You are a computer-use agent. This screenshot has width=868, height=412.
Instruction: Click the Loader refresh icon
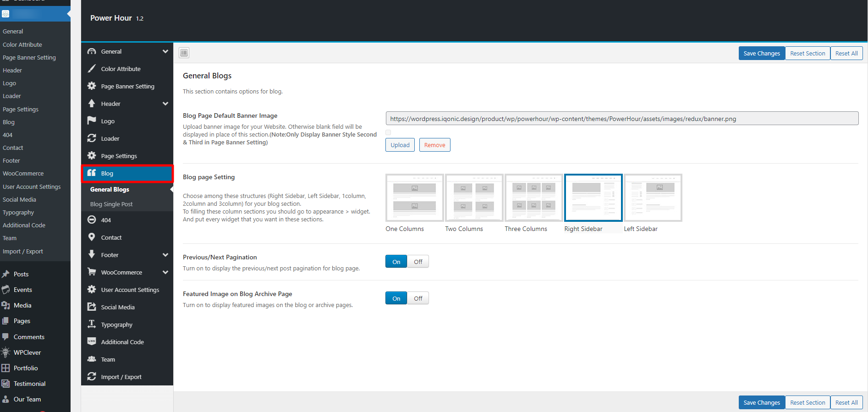(x=92, y=138)
